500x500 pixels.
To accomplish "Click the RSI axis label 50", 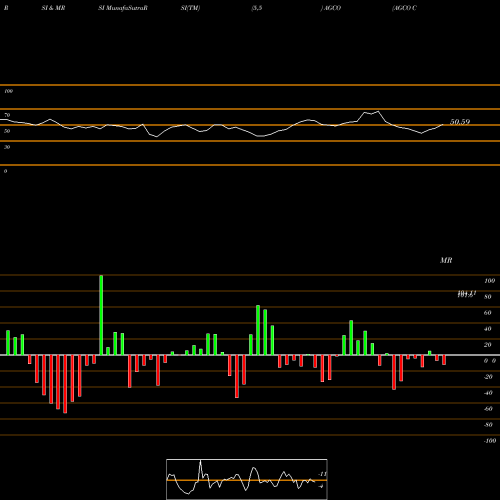I will point(7,131).
